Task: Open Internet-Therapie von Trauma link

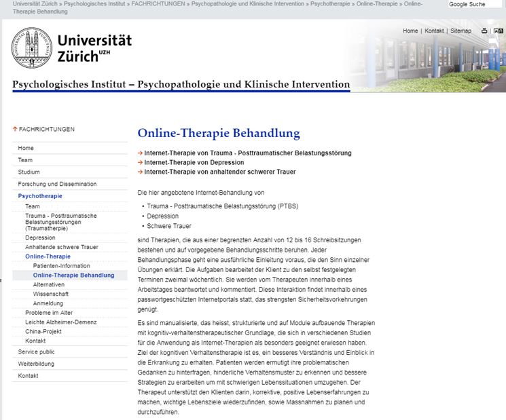Action: pos(248,153)
